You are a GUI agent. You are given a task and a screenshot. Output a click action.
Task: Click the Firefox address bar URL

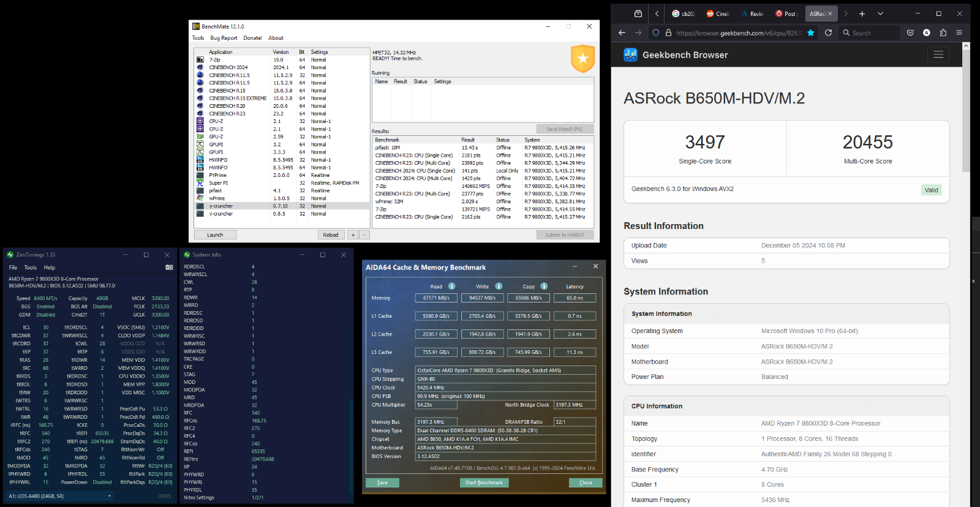[739, 33]
